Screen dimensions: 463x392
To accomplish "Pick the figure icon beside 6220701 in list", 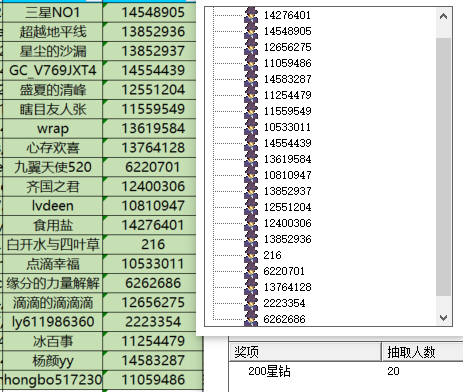I will tap(251, 271).
